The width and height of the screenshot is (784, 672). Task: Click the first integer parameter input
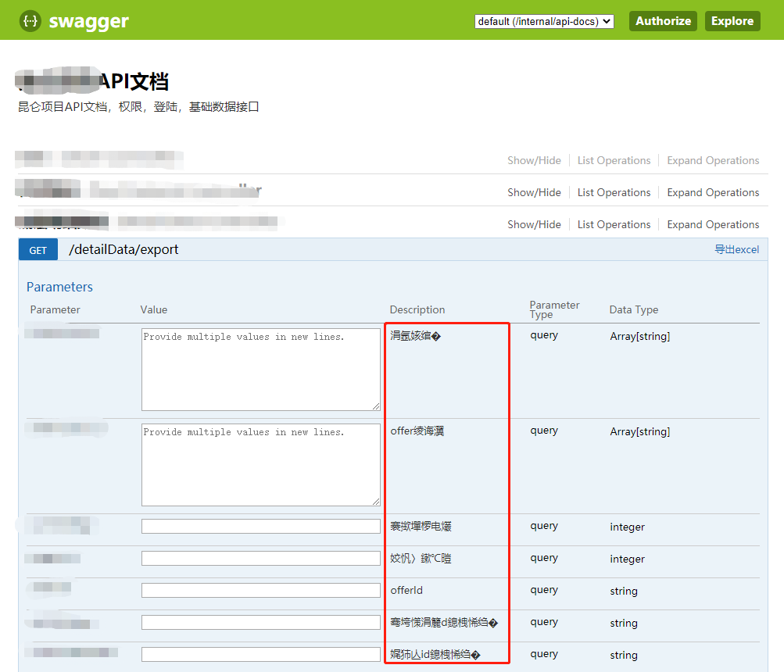260,526
